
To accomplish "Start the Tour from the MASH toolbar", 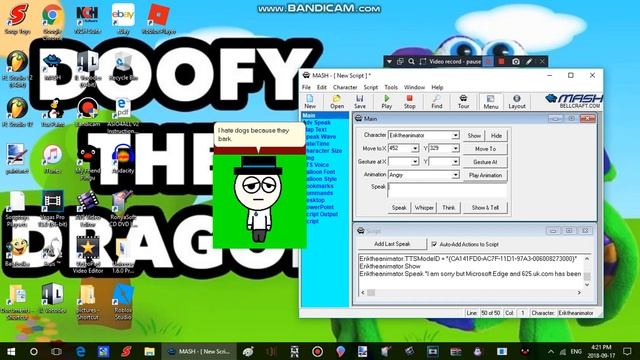I will click(x=463, y=102).
